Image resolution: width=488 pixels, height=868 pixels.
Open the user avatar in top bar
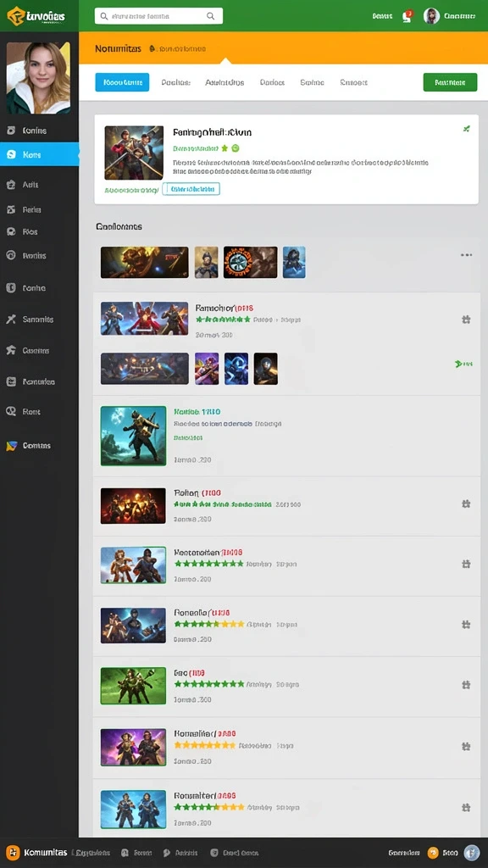(x=431, y=16)
